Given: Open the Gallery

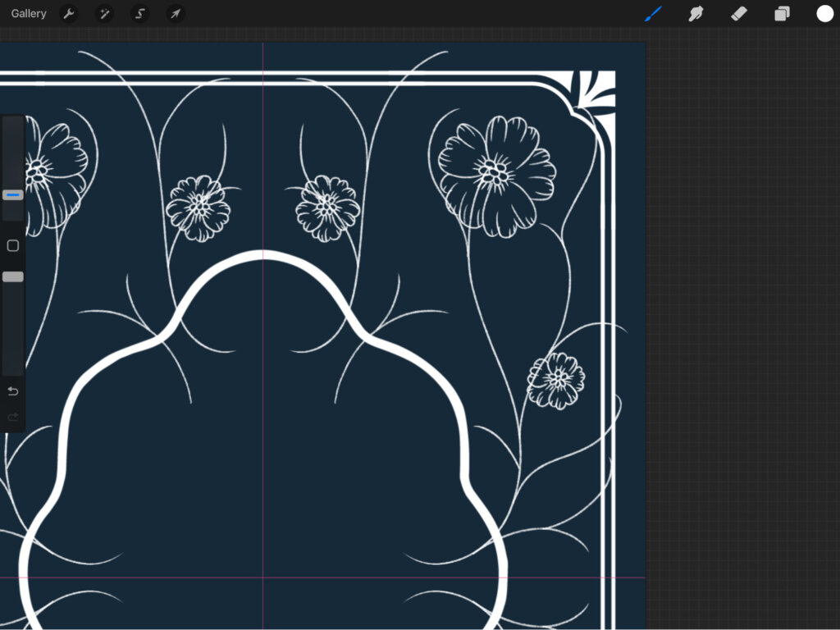Looking at the screenshot, I should pos(29,14).
